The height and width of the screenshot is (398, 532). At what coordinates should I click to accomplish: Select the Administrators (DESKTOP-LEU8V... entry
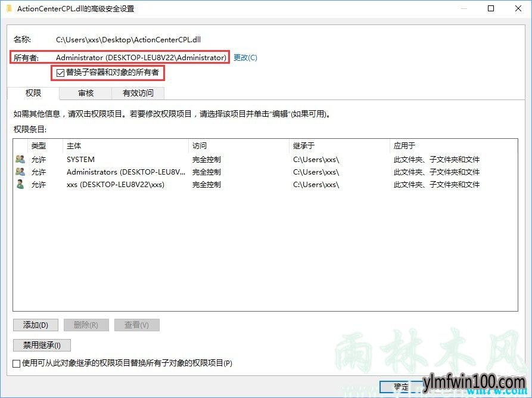pos(265,172)
